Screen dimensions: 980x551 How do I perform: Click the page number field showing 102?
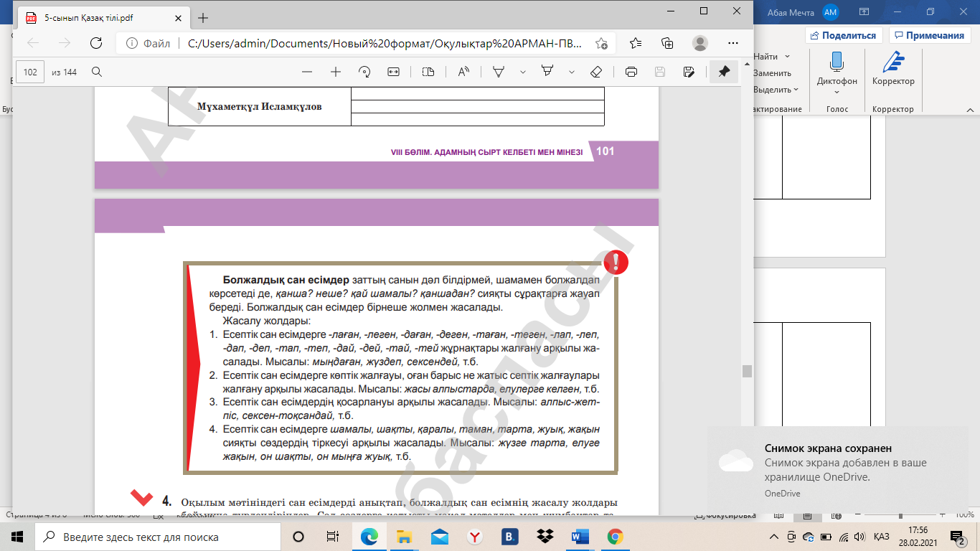point(30,72)
